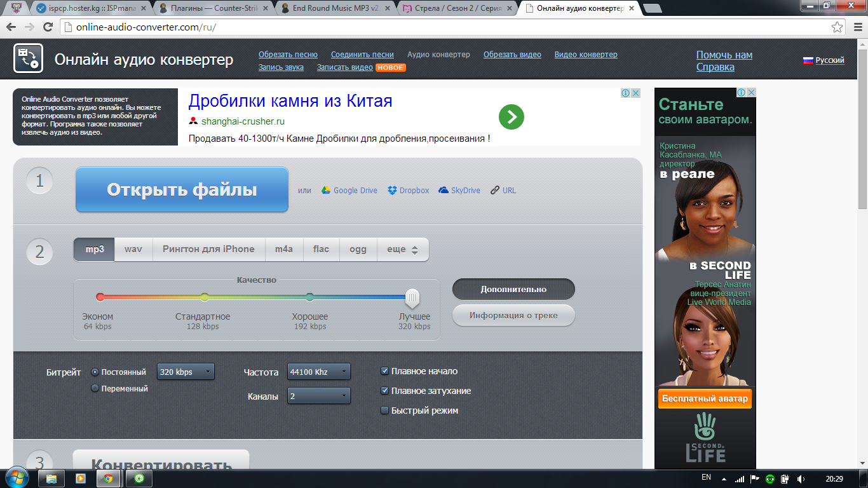
Task: Open Windows Explorer from the taskbar
Action: point(51,478)
